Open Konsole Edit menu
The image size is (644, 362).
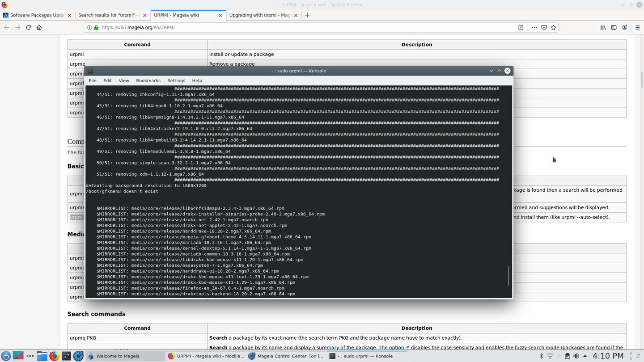[107, 80]
